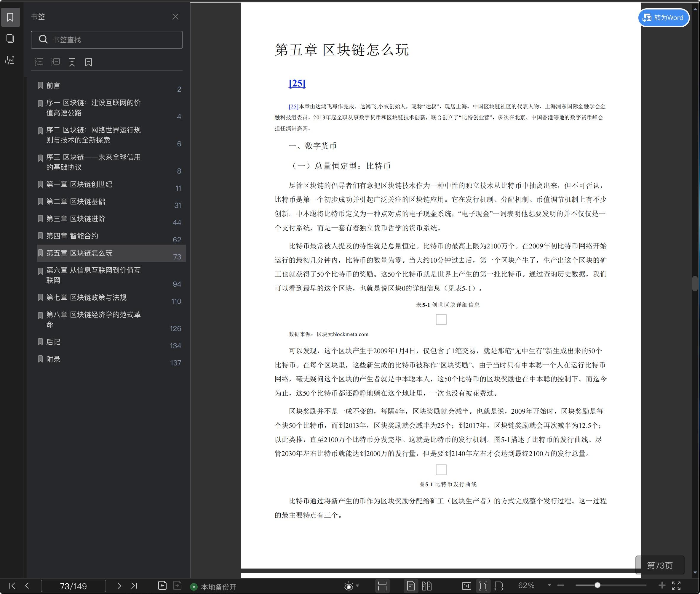Jump to 第二章 区块链基础
This screenshot has width=700, height=594.
click(111, 202)
